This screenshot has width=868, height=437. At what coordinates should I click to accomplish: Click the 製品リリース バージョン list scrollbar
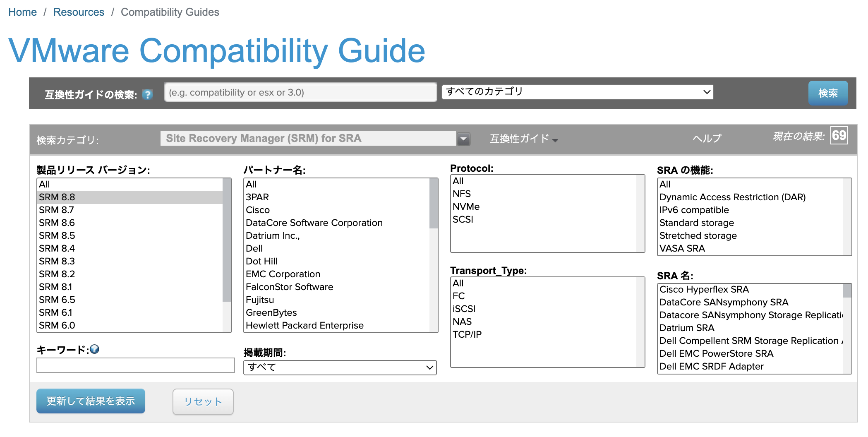[227, 255]
